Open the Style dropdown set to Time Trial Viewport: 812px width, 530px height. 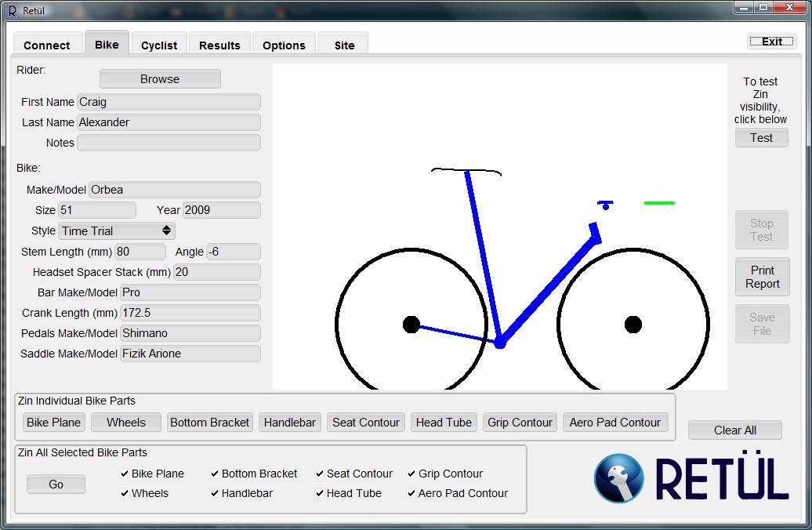point(117,231)
